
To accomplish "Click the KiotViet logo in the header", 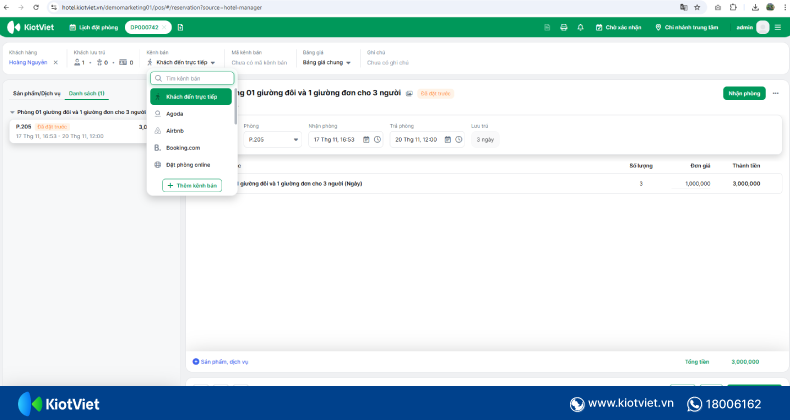I will coord(31,27).
